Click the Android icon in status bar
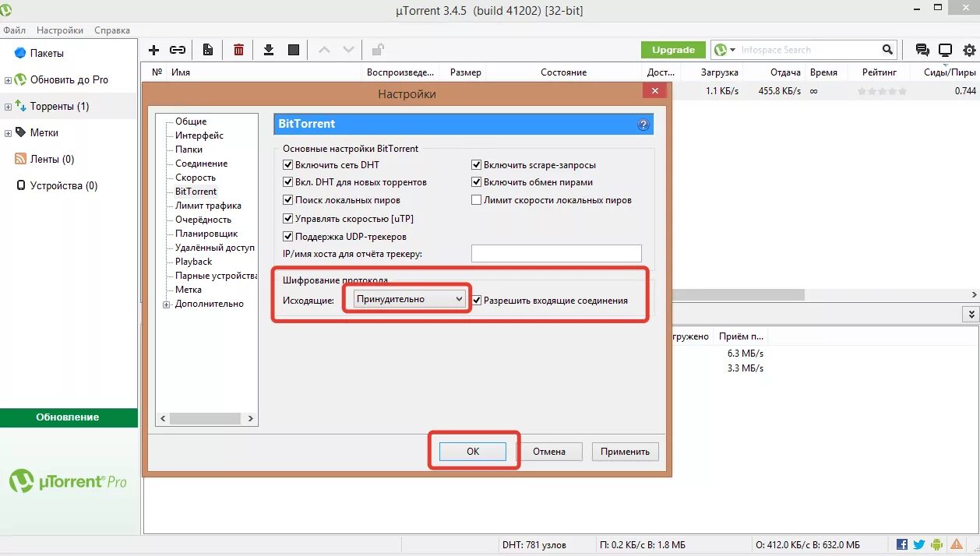980x556 pixels. click(937, 544)
